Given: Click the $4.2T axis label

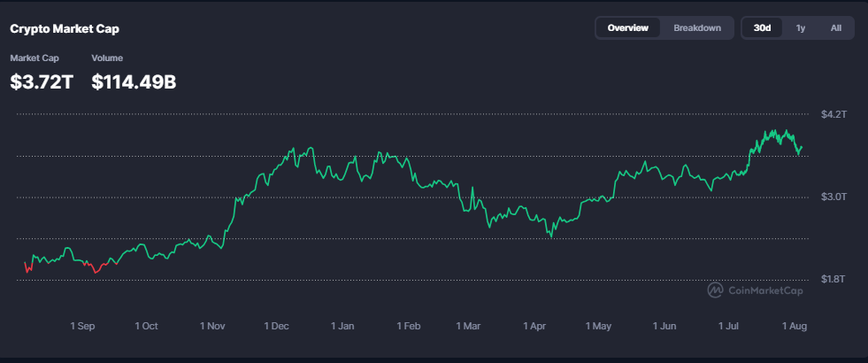Looking at the screenshot, I should point(833,115).
